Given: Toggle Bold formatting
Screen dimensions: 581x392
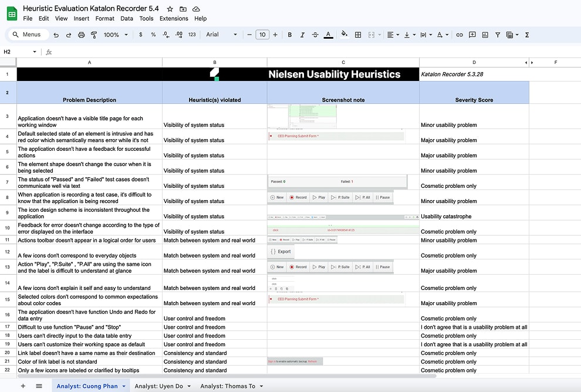Looking at the screenshot, I should point(290,35).
